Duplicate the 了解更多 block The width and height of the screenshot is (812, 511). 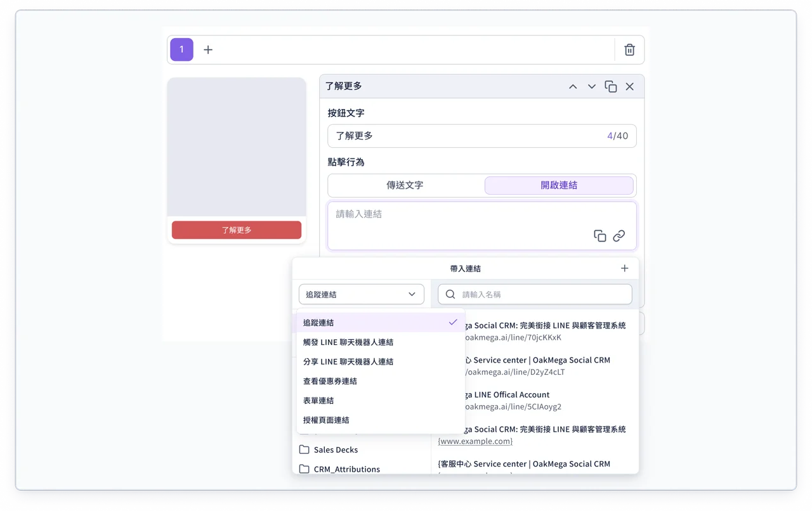click(x=611, y=86)
